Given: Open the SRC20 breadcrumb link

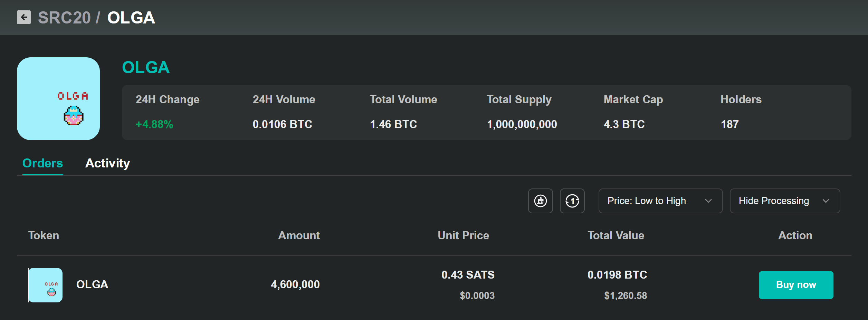Looking at the screenshot, I should pyautogui.click(x=64, y=18).
